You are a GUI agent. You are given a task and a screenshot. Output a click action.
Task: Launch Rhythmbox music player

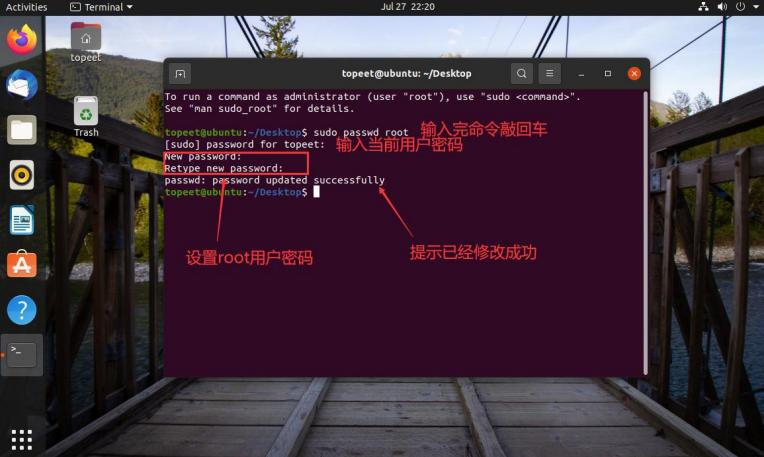[x=22, y=175]
